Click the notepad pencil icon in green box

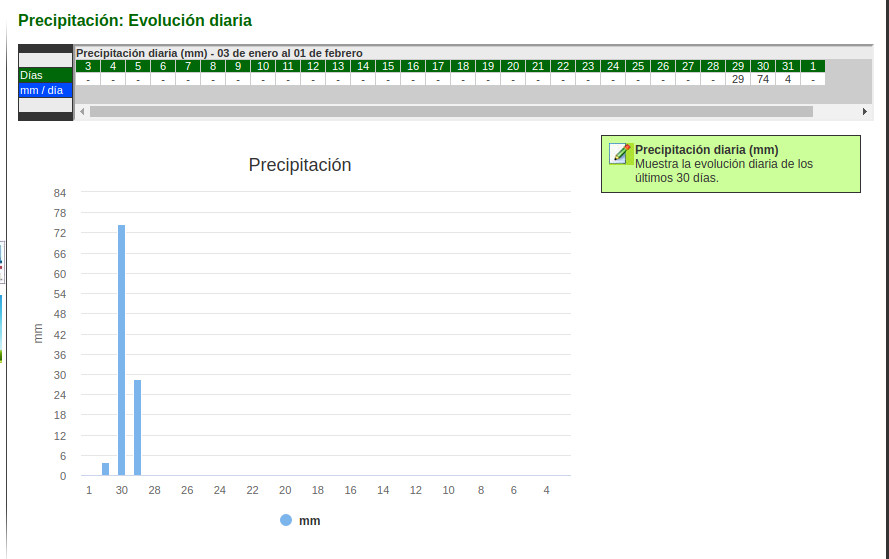620,153
